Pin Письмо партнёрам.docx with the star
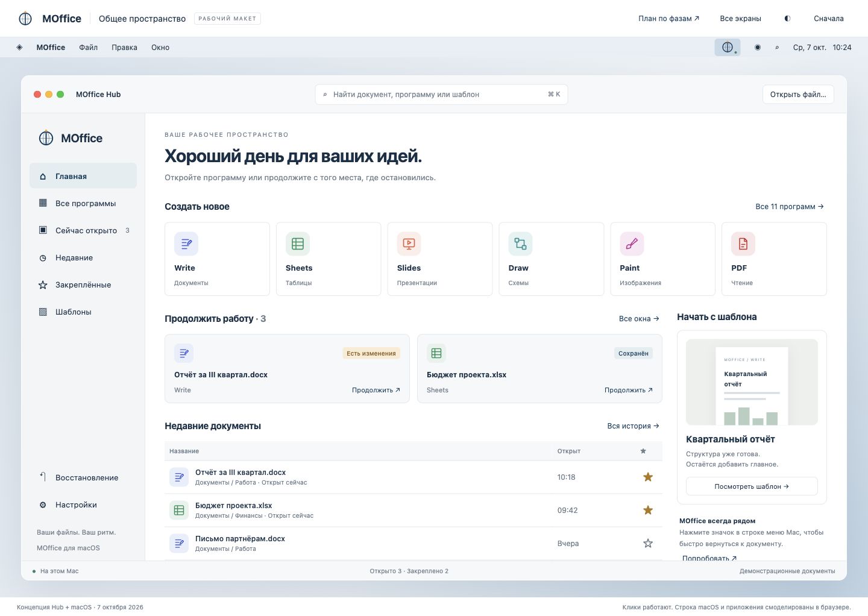The height and width of the screenshot is (616, 868). 648,544
